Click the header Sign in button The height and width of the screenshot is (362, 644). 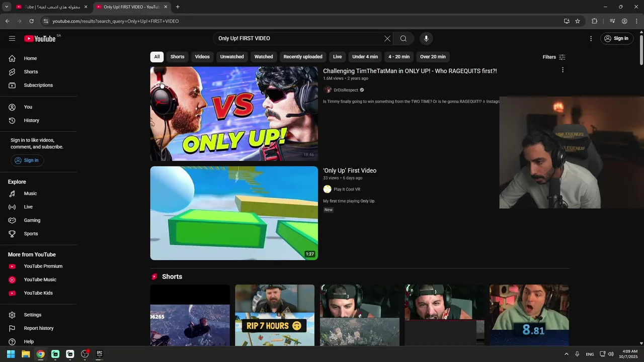617,38
